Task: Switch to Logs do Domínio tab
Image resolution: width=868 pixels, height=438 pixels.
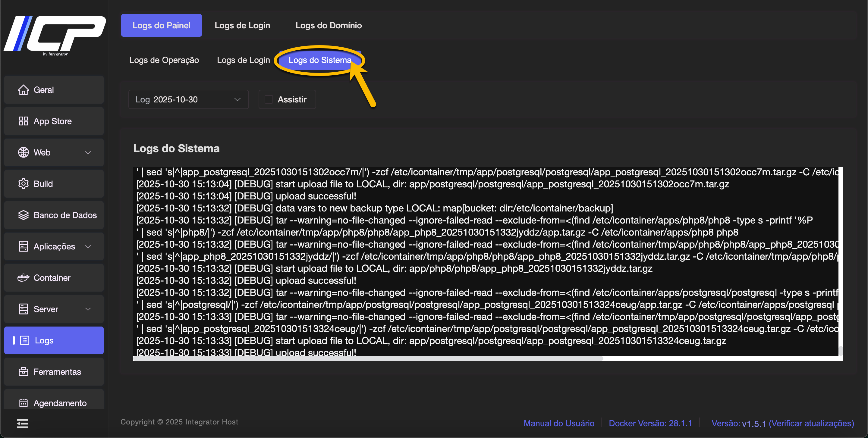Action: coord(328,25)
